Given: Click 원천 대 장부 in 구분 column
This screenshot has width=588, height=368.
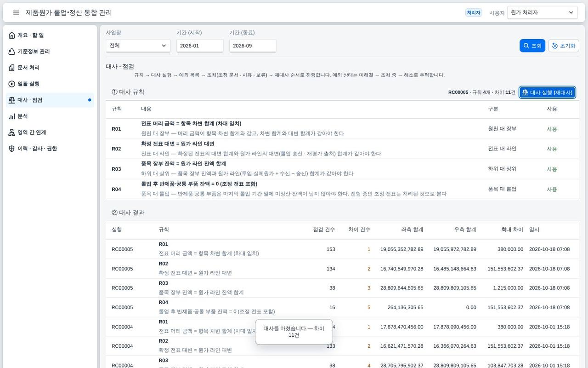Looking at the screenshot, I should 502,129.
